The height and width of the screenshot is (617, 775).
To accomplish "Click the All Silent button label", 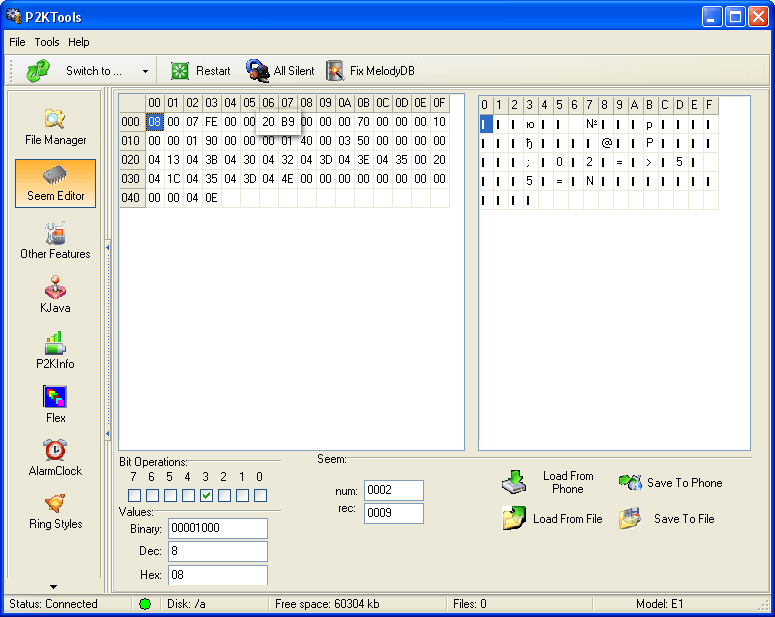I will pos(294,71).
